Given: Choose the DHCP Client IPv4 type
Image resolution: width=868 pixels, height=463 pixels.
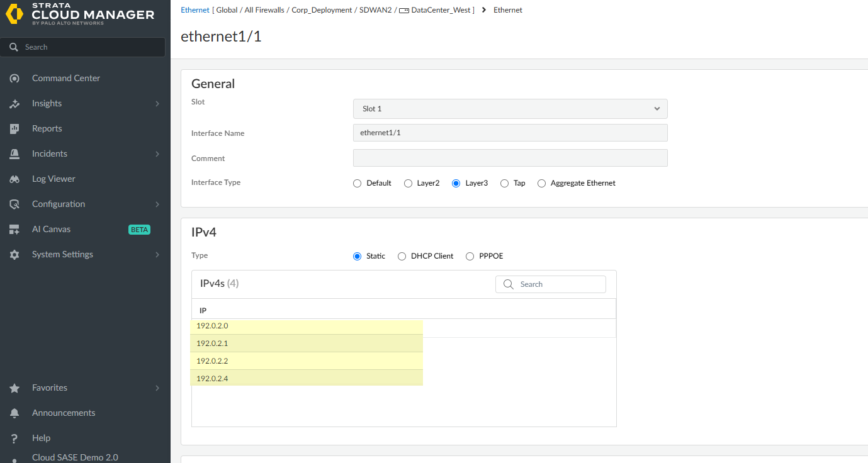Looking at the screenshot, I should pos(402,257).
